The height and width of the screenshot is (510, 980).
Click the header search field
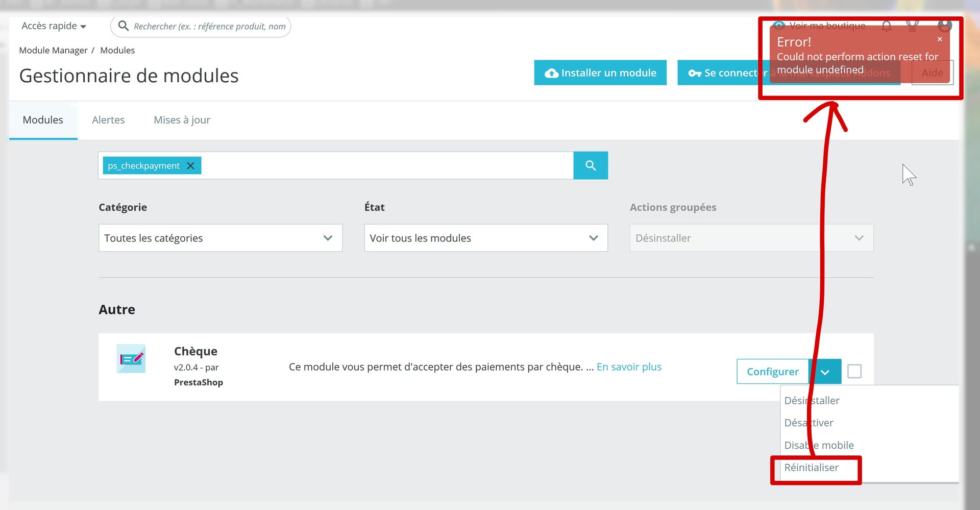(x=201, y=26)
